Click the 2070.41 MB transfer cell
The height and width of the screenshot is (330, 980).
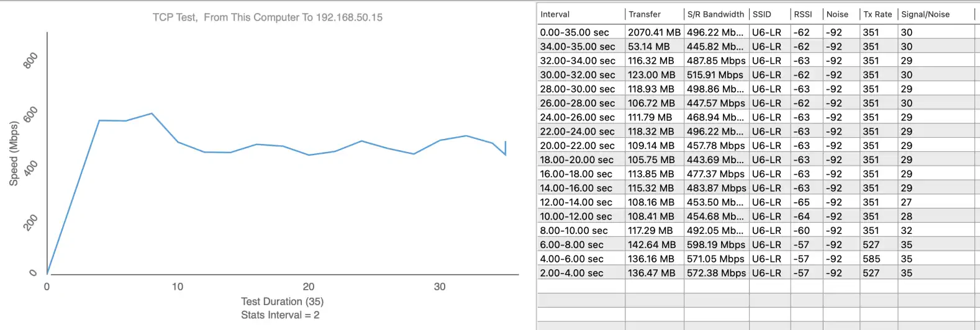pos(654,32)
